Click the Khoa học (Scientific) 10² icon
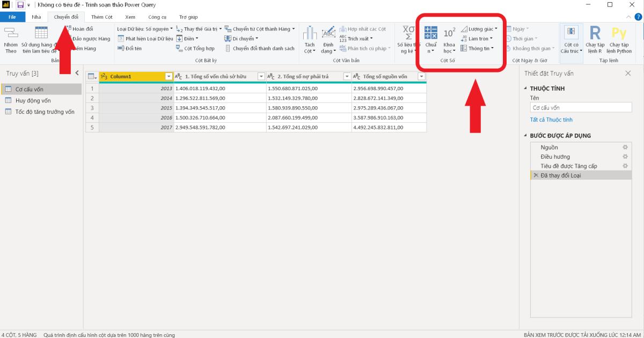 pos(449,33)
